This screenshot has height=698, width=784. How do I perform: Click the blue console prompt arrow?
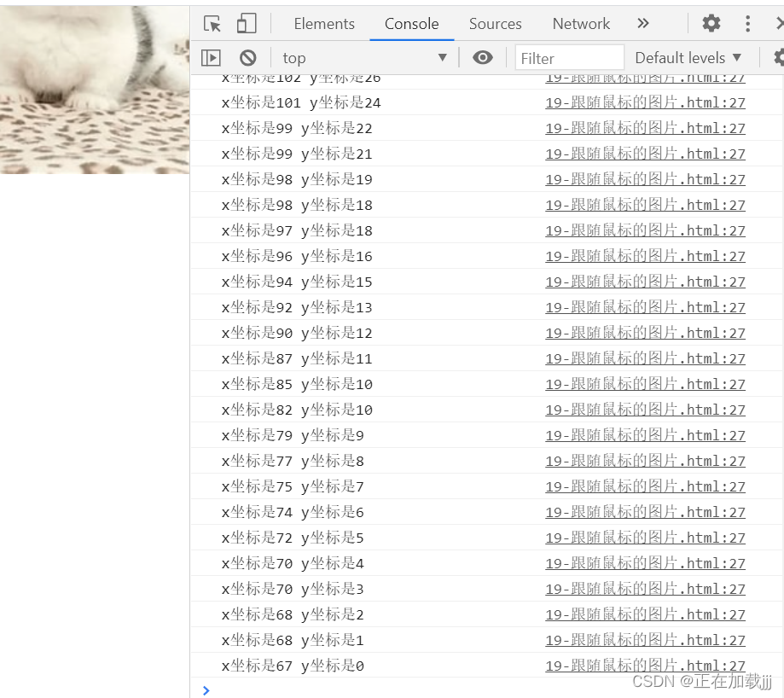tap(205, 689)
